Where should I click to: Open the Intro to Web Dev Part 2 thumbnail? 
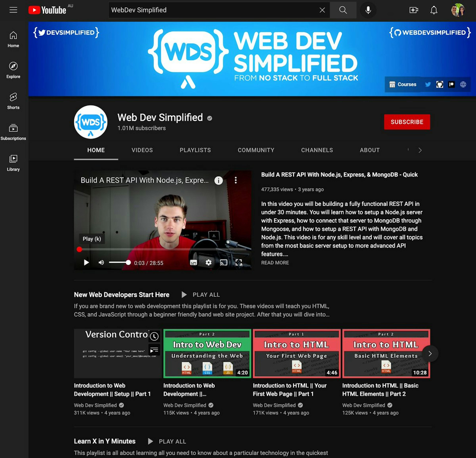[207, 353]
